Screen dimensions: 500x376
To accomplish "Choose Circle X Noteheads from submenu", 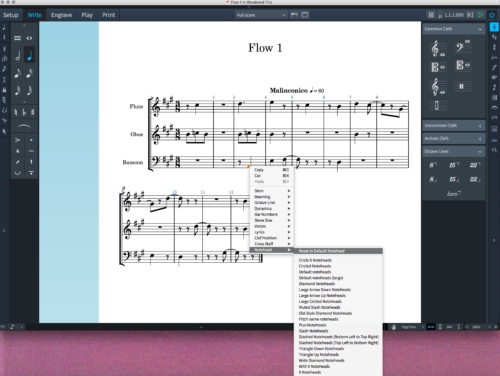I will point(338,260).
